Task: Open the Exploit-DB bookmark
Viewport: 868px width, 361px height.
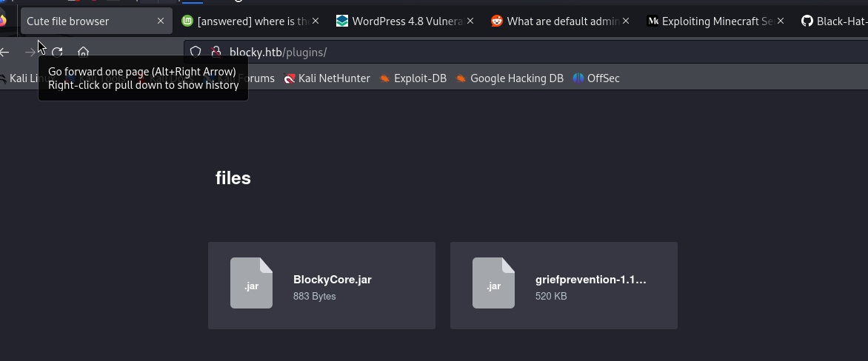Action: pos(413,78)
